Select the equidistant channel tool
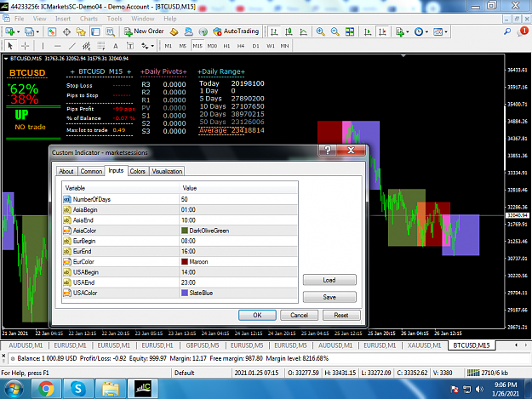 pos(87,46)
